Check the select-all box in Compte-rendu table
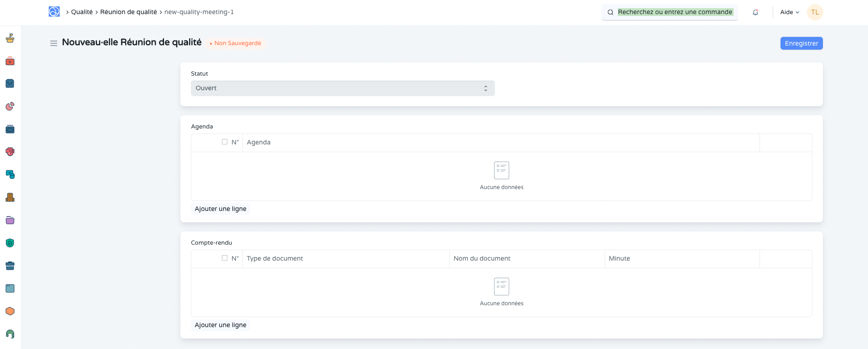The image size is (868, 349). point(225,258)
